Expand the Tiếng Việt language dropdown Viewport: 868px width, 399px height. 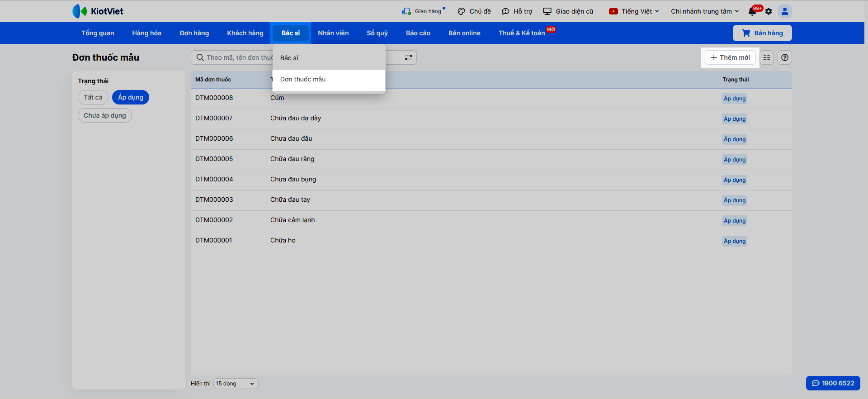click(x=634, y=11)
